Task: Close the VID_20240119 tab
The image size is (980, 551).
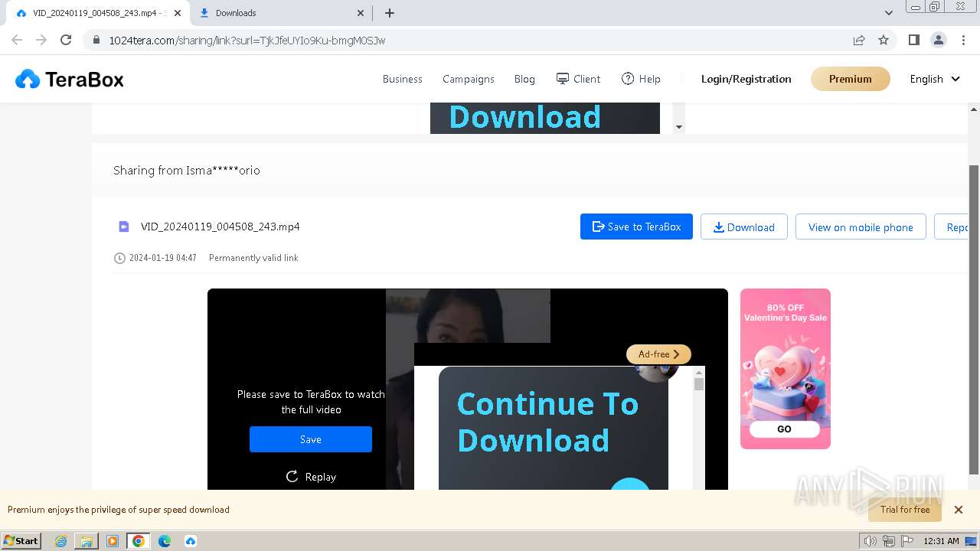Action: coord(178,13)
